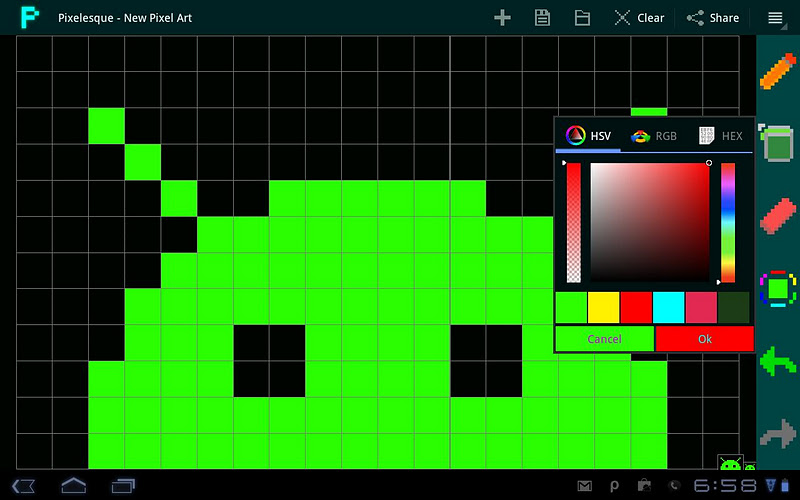
Task: Open the recent apps button
Action: pyautogui.click(x=123, y=486)
